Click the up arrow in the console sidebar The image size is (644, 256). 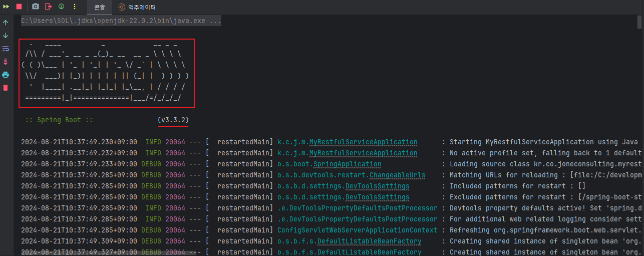(6, 23)
